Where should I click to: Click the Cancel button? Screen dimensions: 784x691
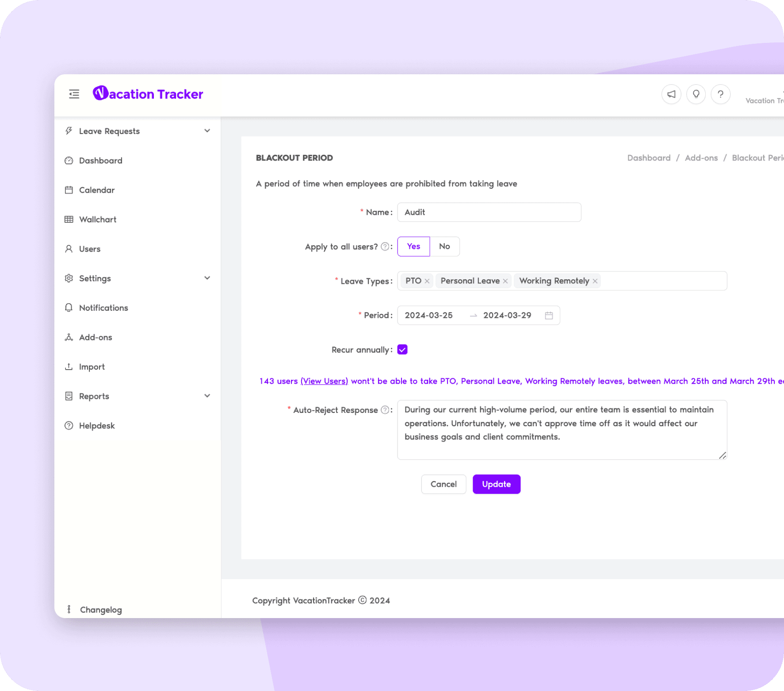tap(444, 484)
